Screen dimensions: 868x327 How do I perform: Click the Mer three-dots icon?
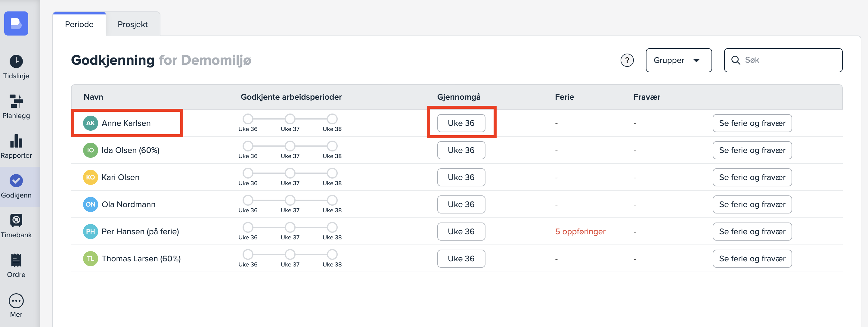(16, 301)
